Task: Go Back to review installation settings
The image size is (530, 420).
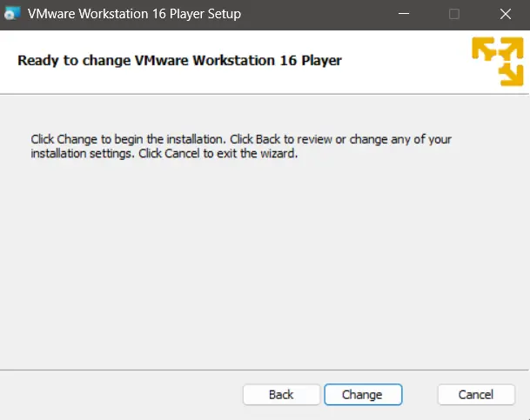Action: coord(281,395)
